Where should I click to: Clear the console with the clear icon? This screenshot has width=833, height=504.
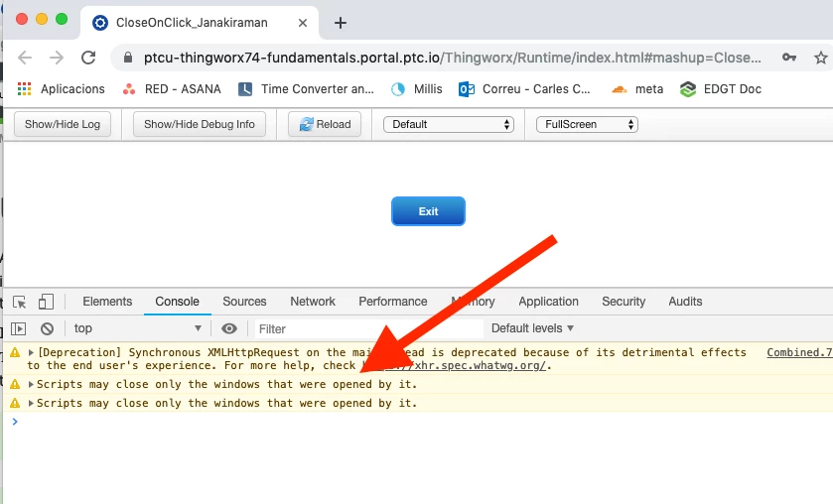[47, 328]
